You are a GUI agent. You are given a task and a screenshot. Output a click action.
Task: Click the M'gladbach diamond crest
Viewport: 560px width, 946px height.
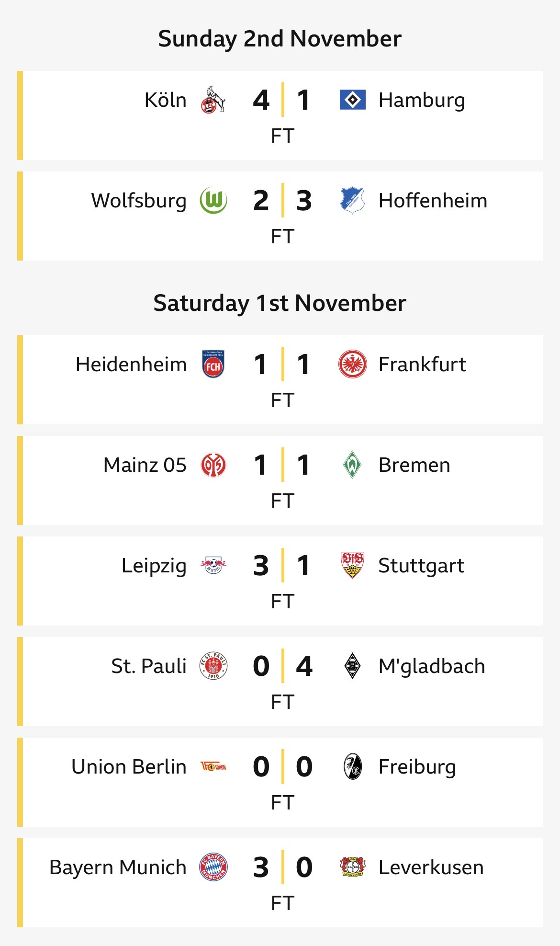(352, 666)
